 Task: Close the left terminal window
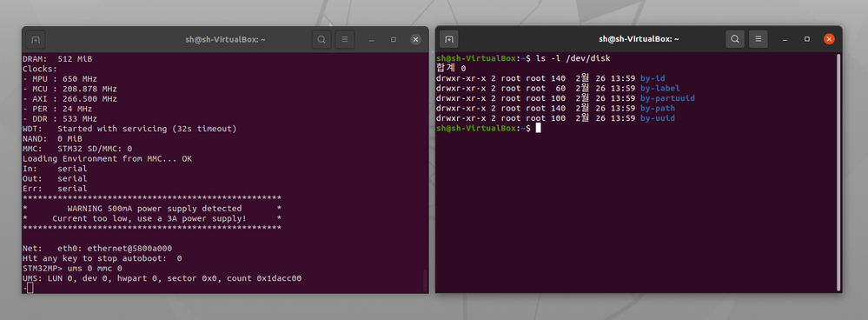coord(415,39)
